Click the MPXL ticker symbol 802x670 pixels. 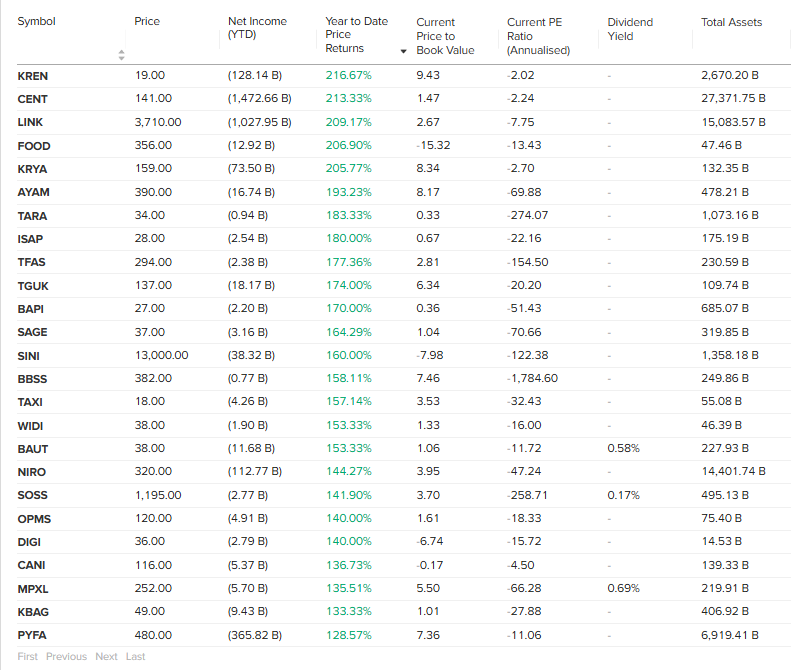[33, 588]
